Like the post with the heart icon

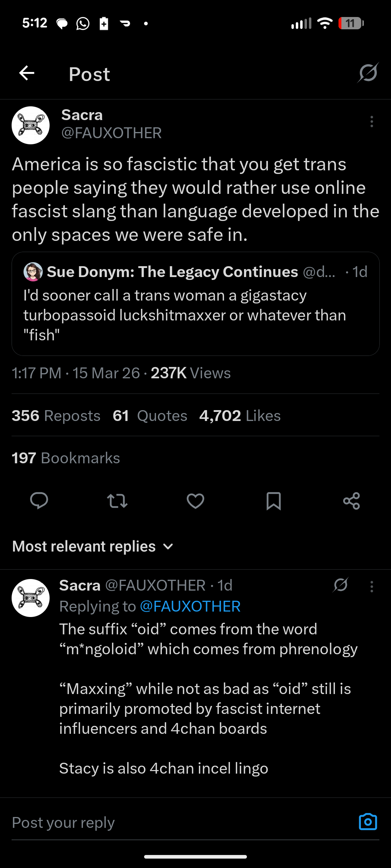click(195, 501)
